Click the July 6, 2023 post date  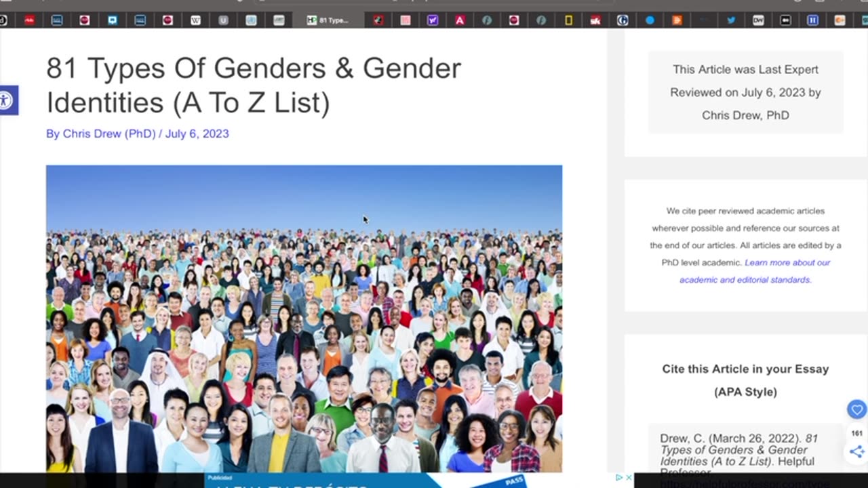point(197,134)
